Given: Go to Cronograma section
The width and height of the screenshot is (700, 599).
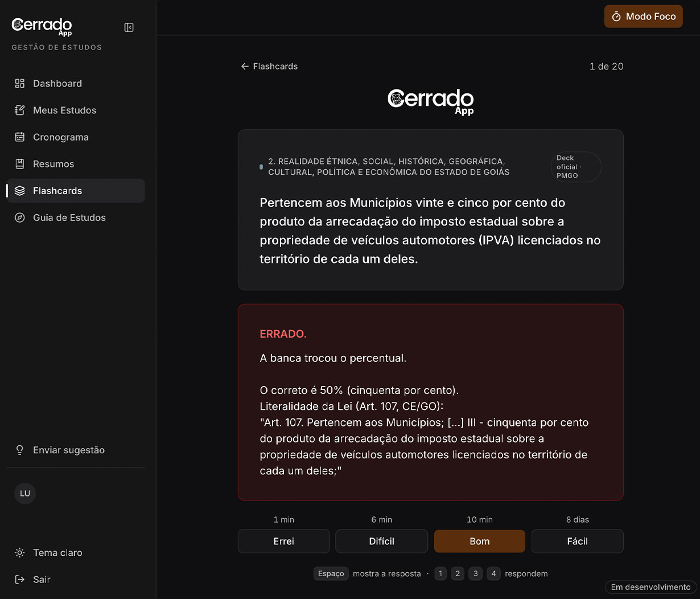Looking at the screenshot, I should point(76,137).
